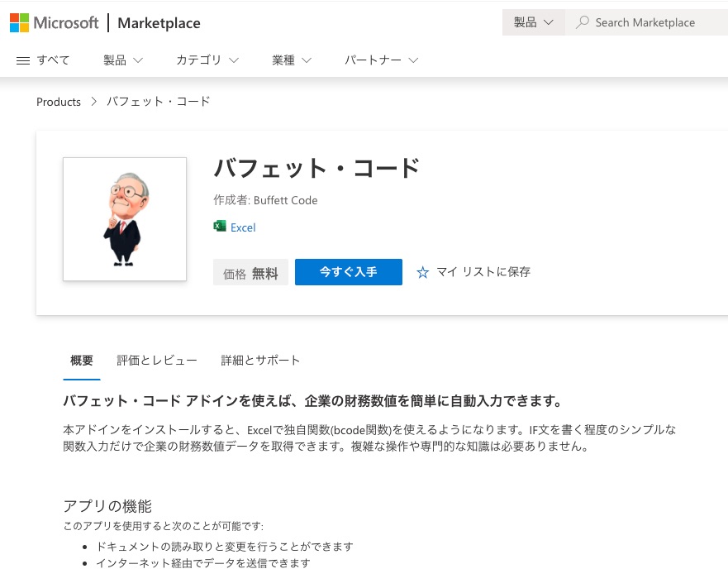
Task: Click the バフェット・コード breadcrumb entry
Action: click(x=159, y=102)
